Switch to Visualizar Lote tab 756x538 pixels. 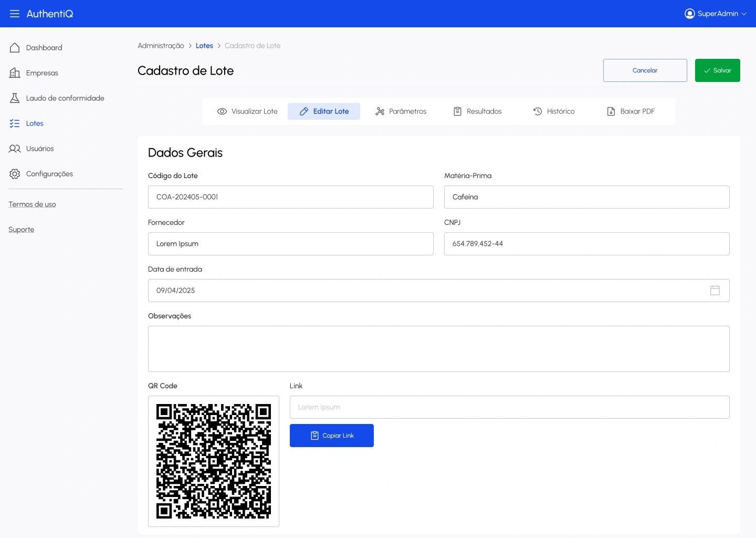[247, 111]
